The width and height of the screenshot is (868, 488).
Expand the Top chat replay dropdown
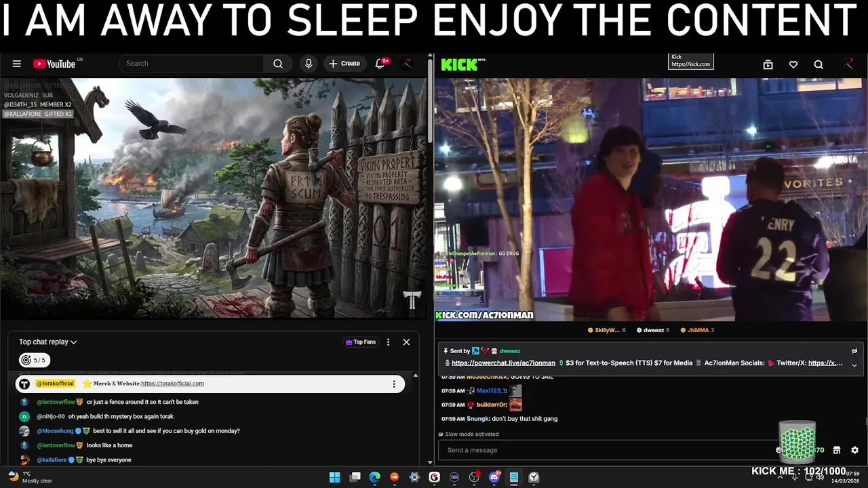click(48, 342)
